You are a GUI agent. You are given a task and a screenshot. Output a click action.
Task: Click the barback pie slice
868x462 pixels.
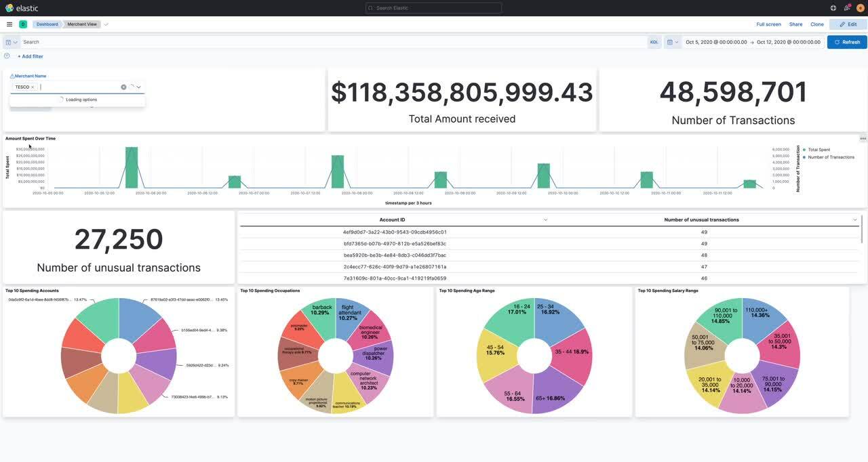click(320, 314)
